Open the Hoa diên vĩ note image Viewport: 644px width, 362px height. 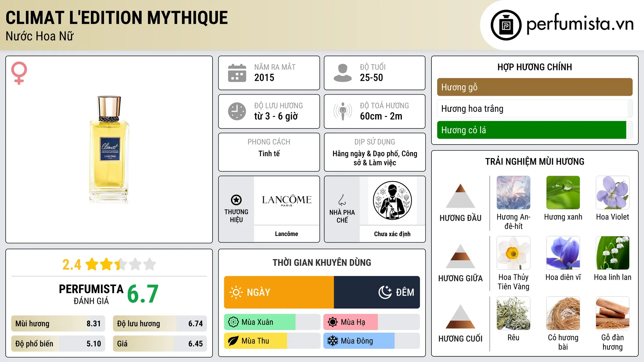click(563, 253)
